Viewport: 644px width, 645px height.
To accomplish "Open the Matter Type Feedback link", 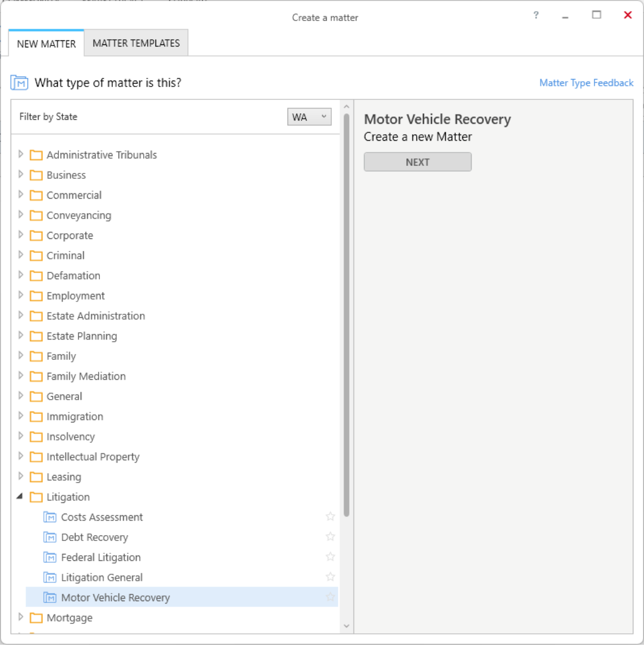I will [586, 83].
